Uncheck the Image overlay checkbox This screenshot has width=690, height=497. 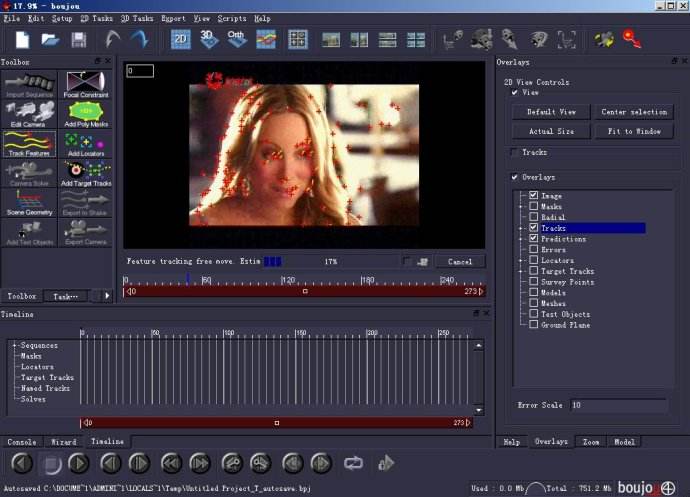tap(534, 195)
